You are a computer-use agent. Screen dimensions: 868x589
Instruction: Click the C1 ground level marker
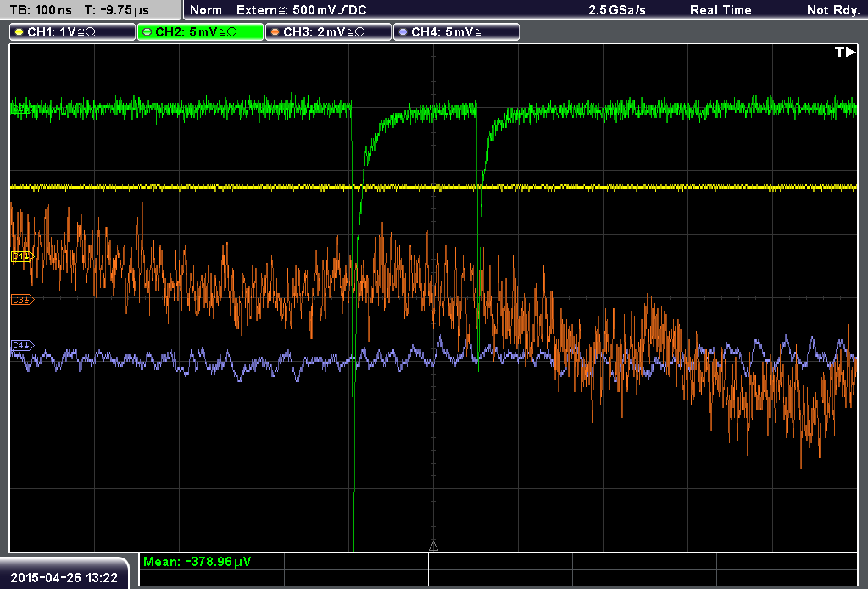click(x=22, y=256)
